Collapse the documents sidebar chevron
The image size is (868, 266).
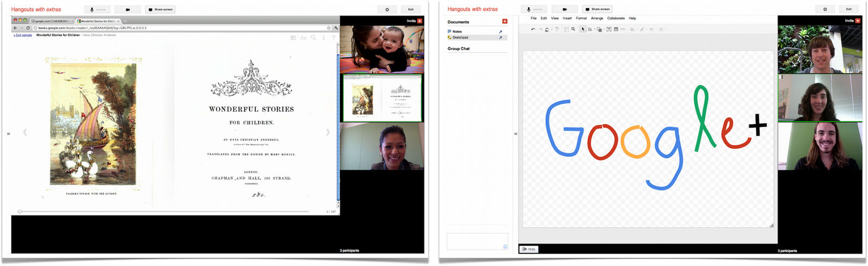(515, 134)
